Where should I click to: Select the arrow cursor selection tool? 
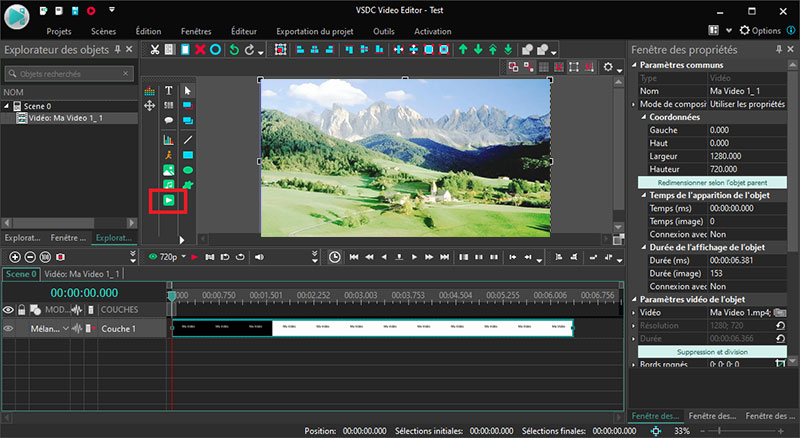pyautogui.click(x=188, y=91)
